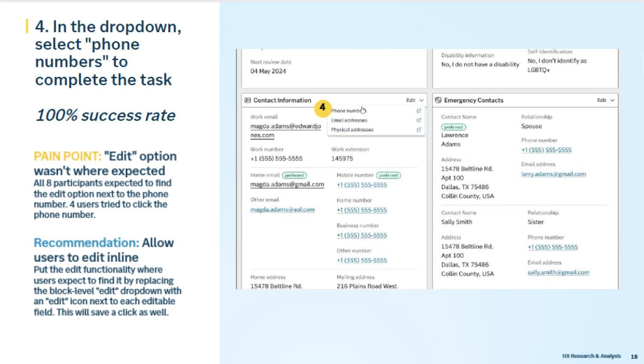Click external-link icon beside Phone numbers
Viewport: 644px width, 364px height.
419,111
